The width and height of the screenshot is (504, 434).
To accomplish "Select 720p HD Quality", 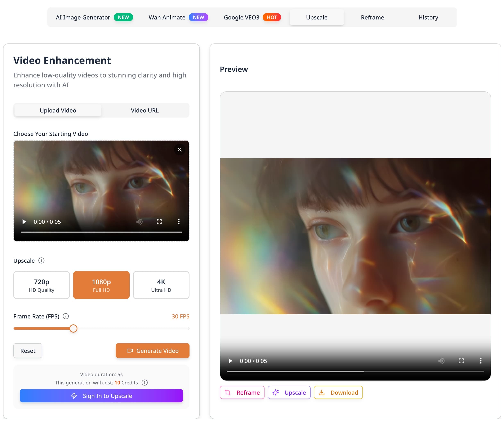I will pos(41,285).
